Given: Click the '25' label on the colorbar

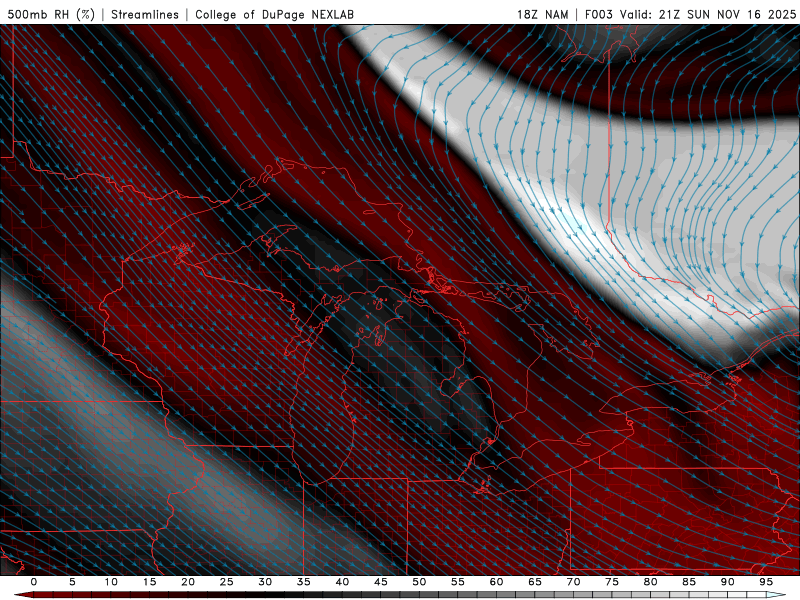Looking at the screenshot, I should [x=227, y=582].
